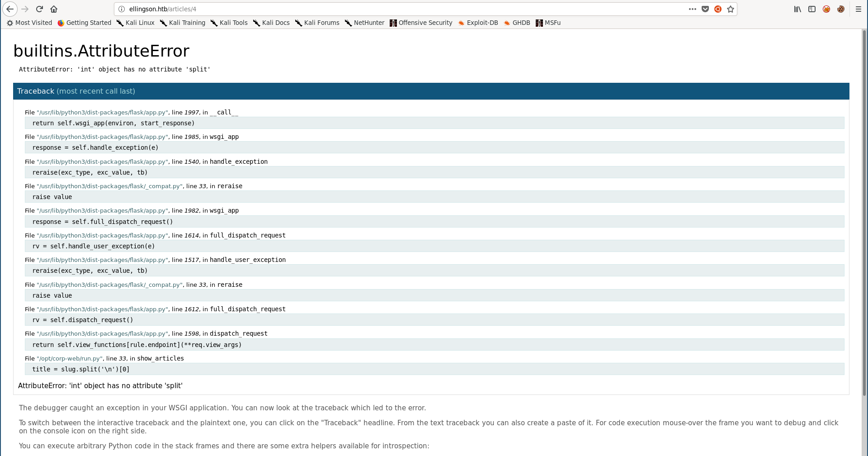Click the crossed-out red circle extension icon
This screenshot has width=868, height=456.
coord(826,9)
